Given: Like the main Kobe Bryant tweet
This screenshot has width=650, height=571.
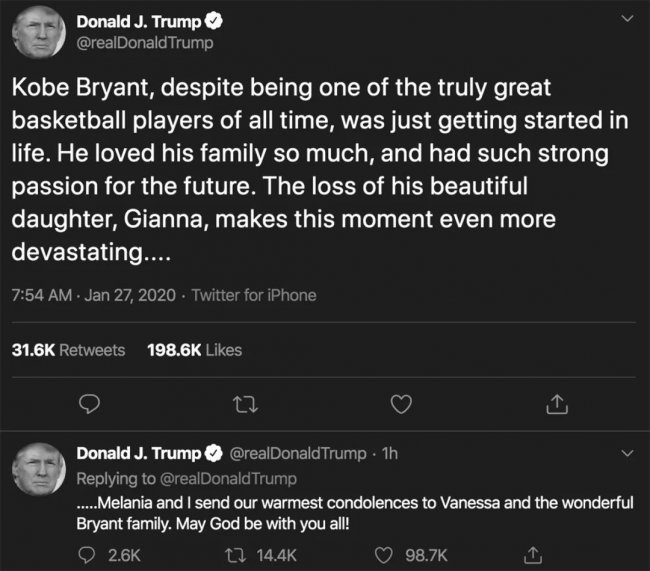Looking at the screenshot, I should pos(400,403).
